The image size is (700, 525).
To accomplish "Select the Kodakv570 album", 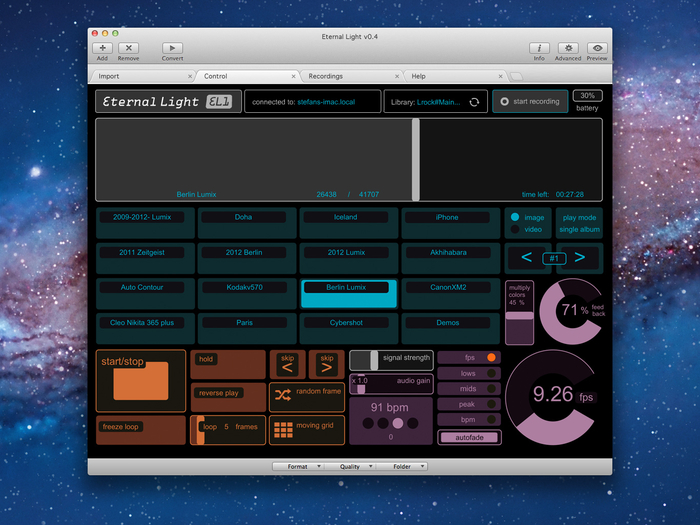I will (x=247, y=293).
